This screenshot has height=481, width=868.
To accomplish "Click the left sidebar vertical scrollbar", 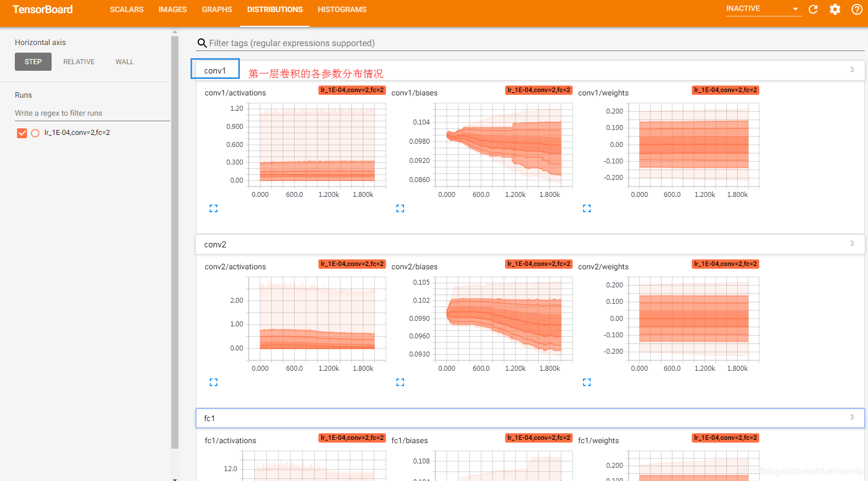I will click(x=175, y=241).
